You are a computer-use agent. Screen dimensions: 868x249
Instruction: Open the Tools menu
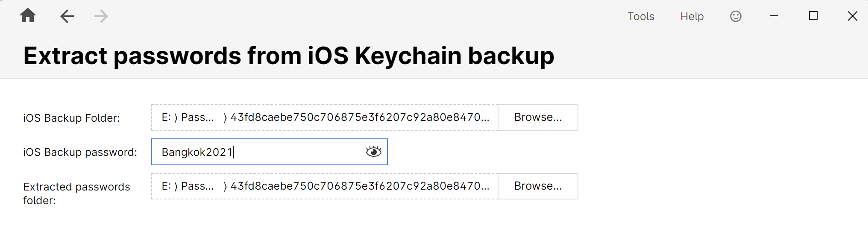click(640, 16)
